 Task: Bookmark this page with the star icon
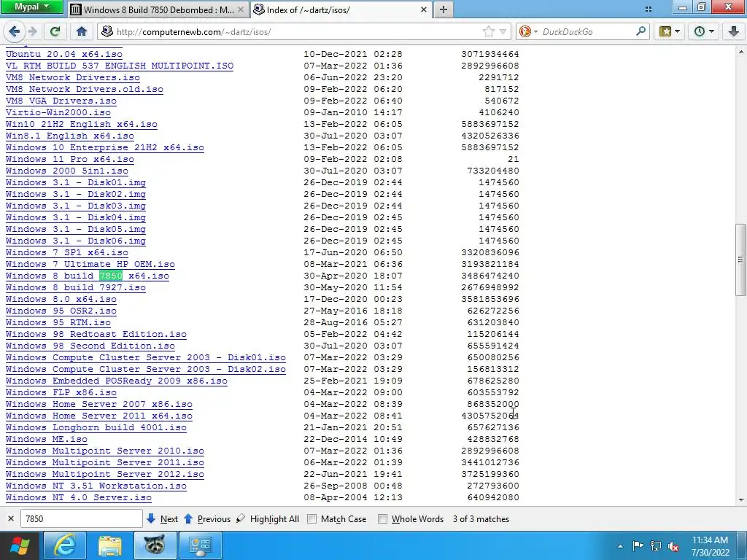click(488, 32)
